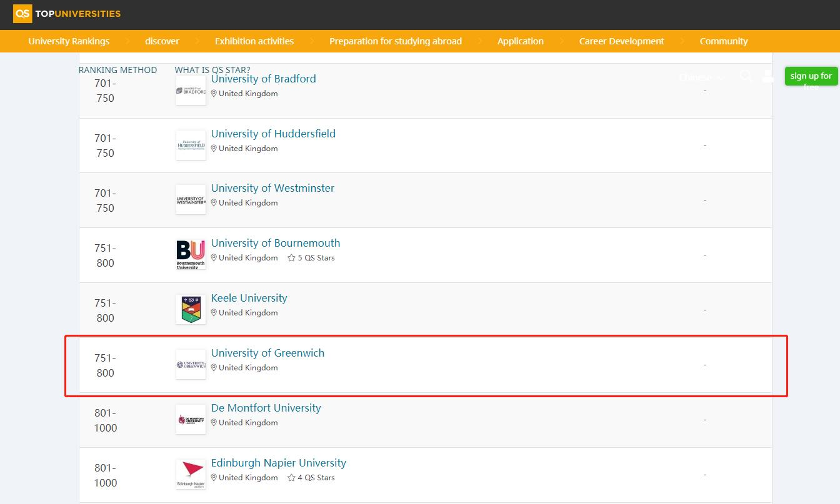
Task: Click rank 701-750 beside University of Huddersfield
Action: [105, 146]
